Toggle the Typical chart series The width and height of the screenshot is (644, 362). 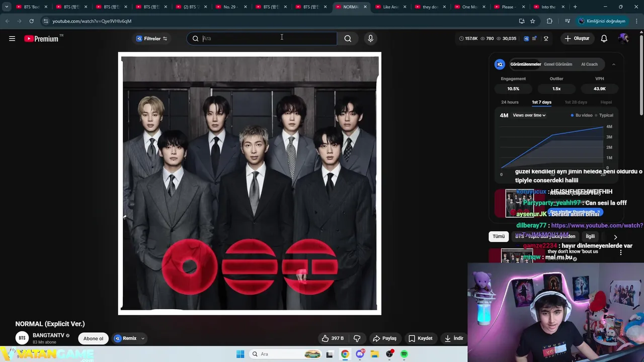604,115
